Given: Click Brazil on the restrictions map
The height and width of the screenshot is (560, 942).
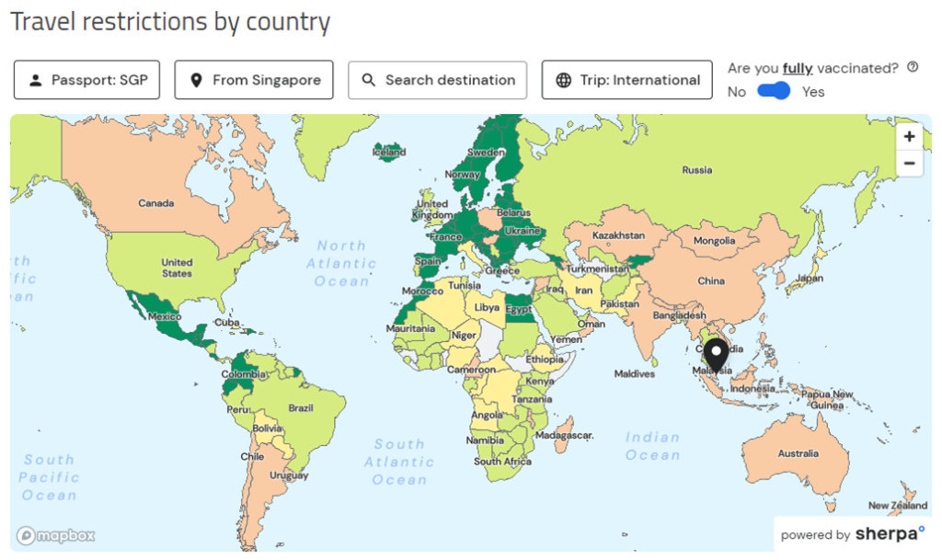Looking at the screenshot, I should [x=301, y=407].
